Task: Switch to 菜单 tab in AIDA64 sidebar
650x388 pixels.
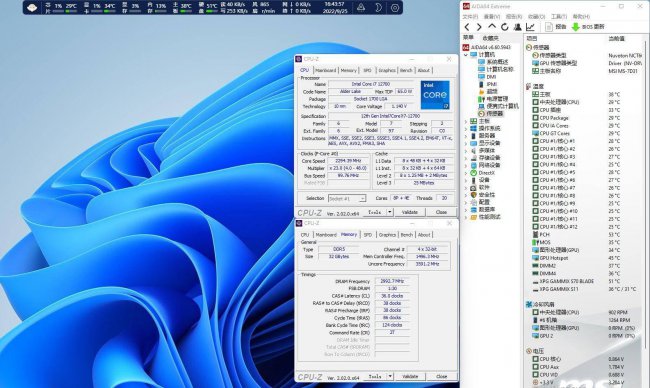Action: click(x=468, y=38)
